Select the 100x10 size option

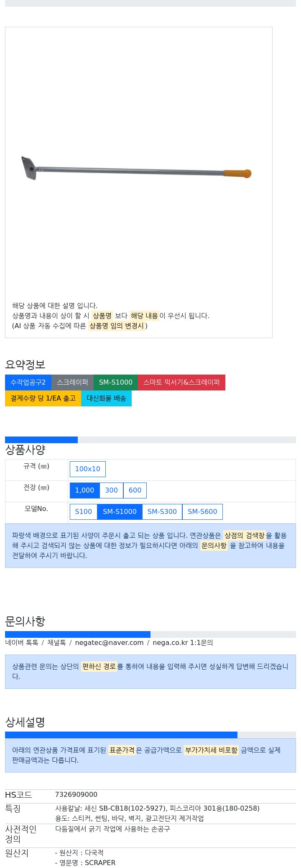pyautogui.click(x=88, y=469)
